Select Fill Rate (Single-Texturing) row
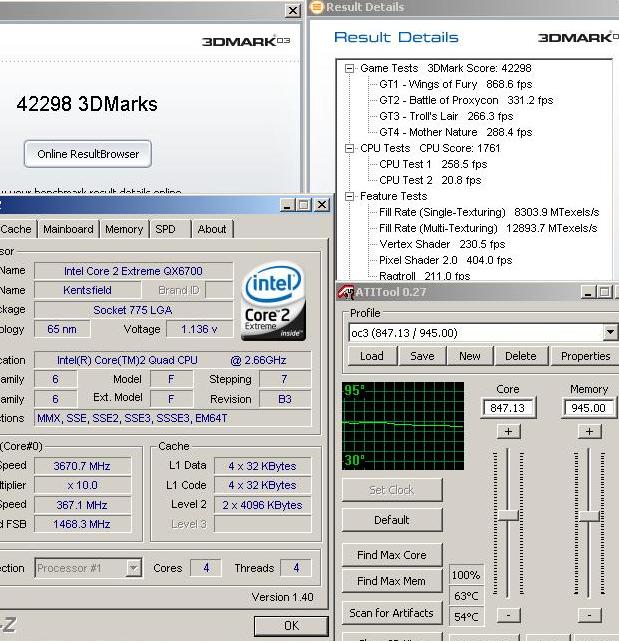Viewport: 619px width, 641px height. tap(489, 212)
